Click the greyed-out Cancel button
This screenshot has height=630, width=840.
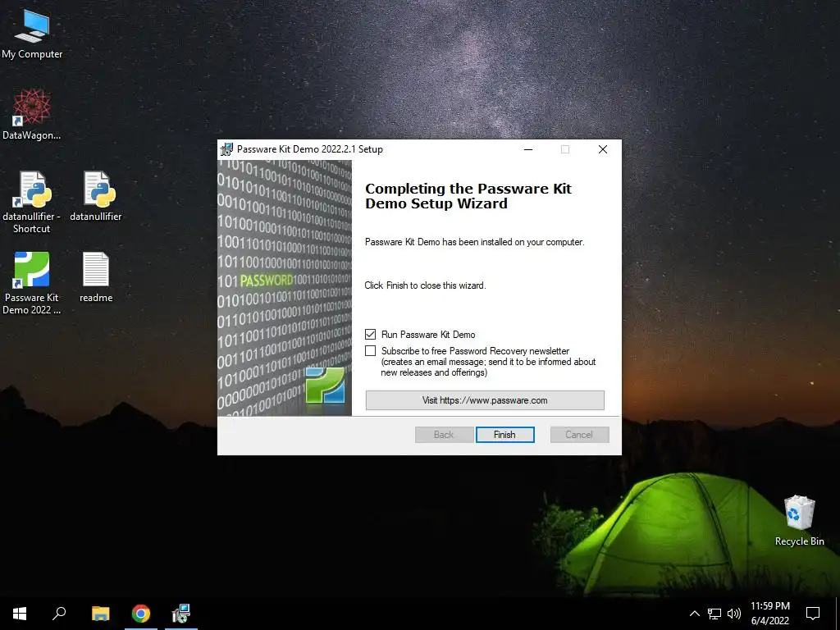579,435
